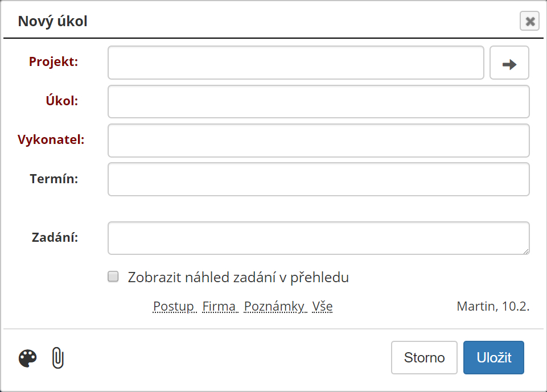The height and width of the screenshot is (392, 547).
Task: Click the arrow button next to Projekt
Action: coord(509,63)
